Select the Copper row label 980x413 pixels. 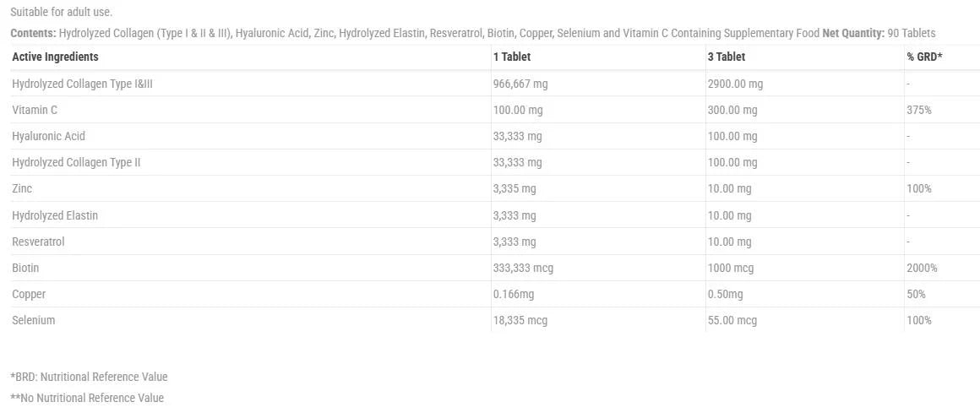[29, 294]
